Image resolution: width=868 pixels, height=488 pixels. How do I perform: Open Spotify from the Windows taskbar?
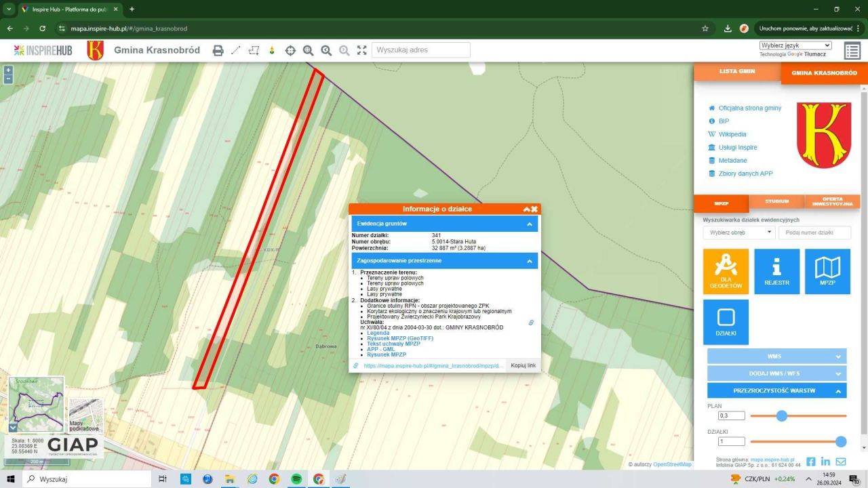click(x=296, y=479)
